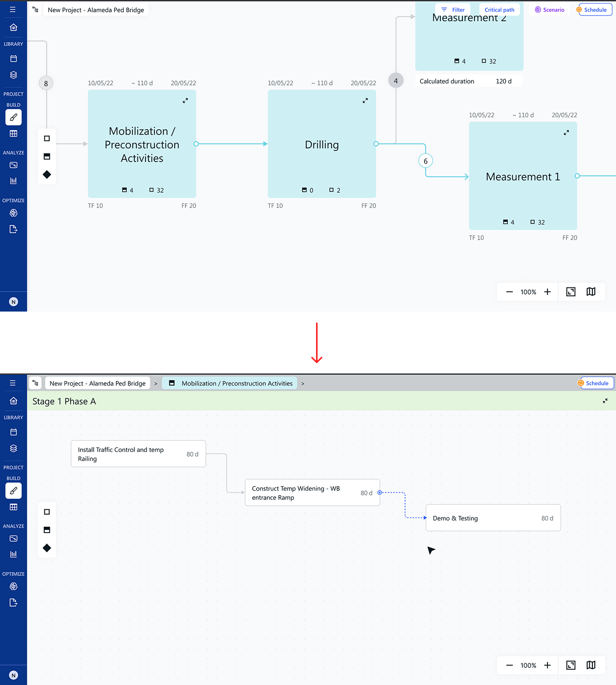This screenshot has height=685, width=616.
Task: Click the home icon in bottom sidebar
Action: tap(14, 401)
